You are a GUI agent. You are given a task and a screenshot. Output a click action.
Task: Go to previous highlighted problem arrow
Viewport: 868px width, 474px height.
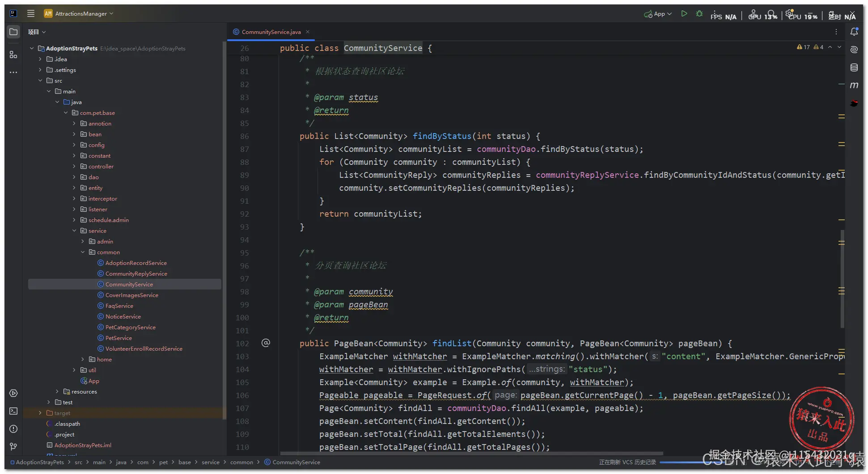pos(830,47)
